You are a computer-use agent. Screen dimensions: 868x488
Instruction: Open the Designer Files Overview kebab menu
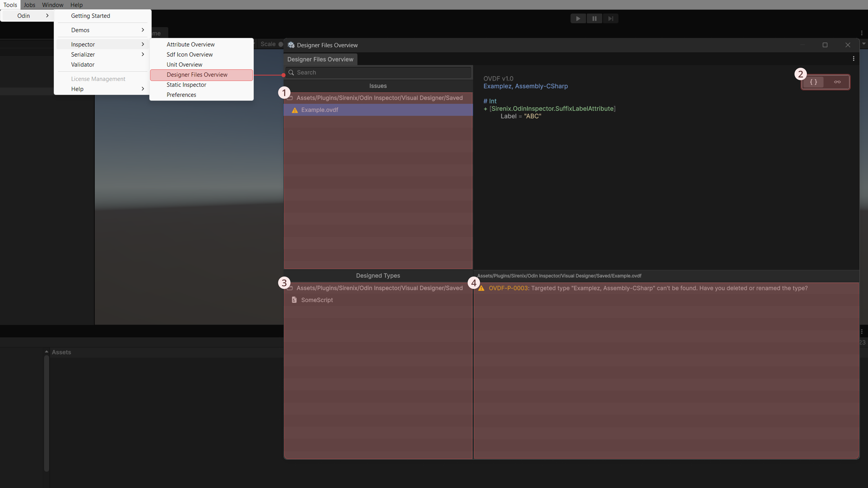point(853,59)
